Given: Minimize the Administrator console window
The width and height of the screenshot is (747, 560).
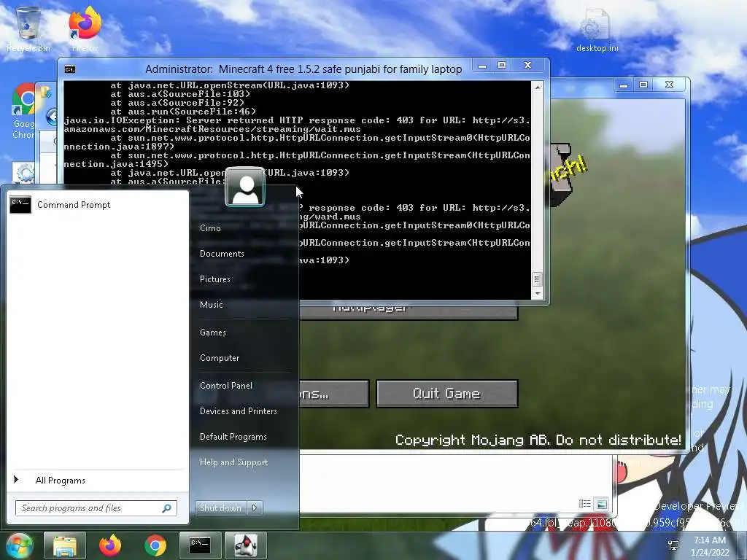Looking at the screenshot, I should (x=482, y=66).
